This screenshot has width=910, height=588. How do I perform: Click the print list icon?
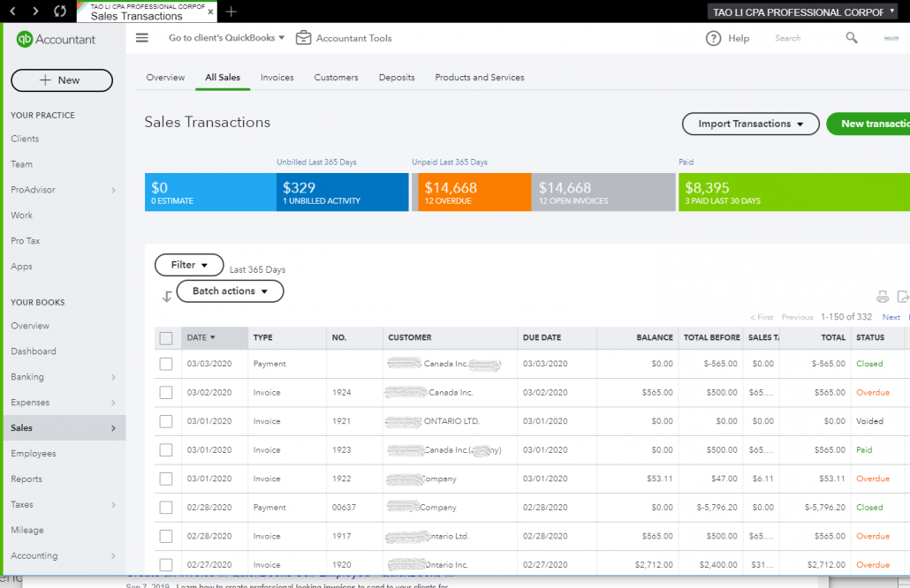(882, 297)
